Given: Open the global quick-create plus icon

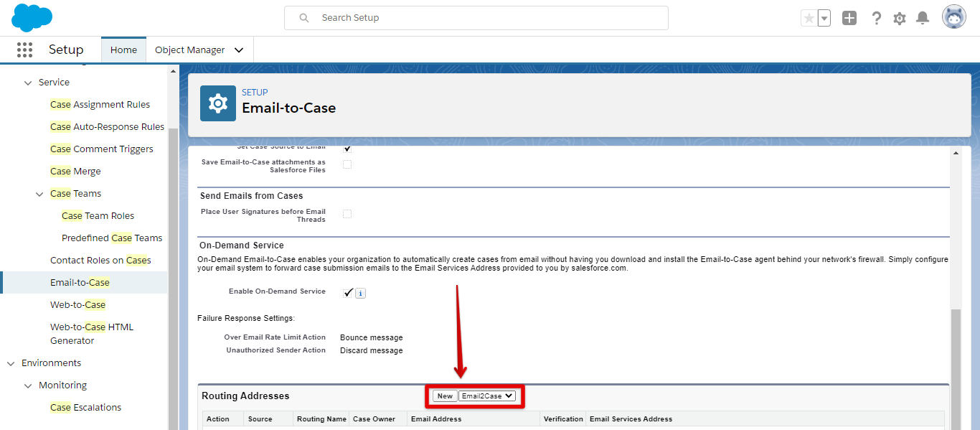Looking at the screenshot, I should coord(849,17).
